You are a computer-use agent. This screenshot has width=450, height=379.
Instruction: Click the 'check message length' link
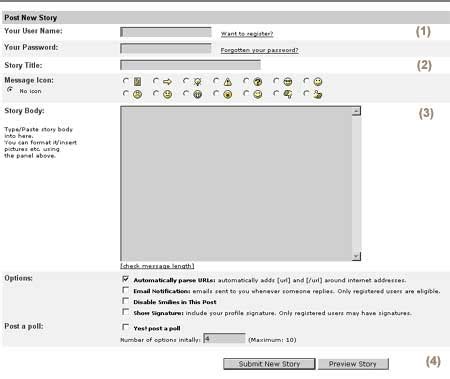tap(157, 266)
